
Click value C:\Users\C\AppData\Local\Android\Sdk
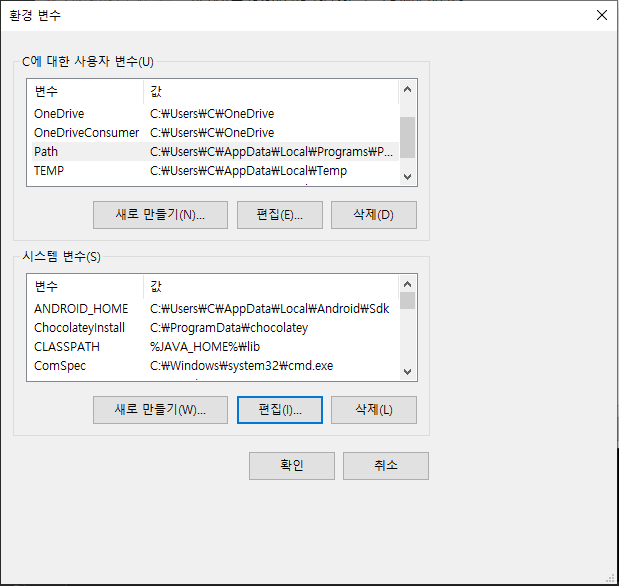click(x=270, y=309)
